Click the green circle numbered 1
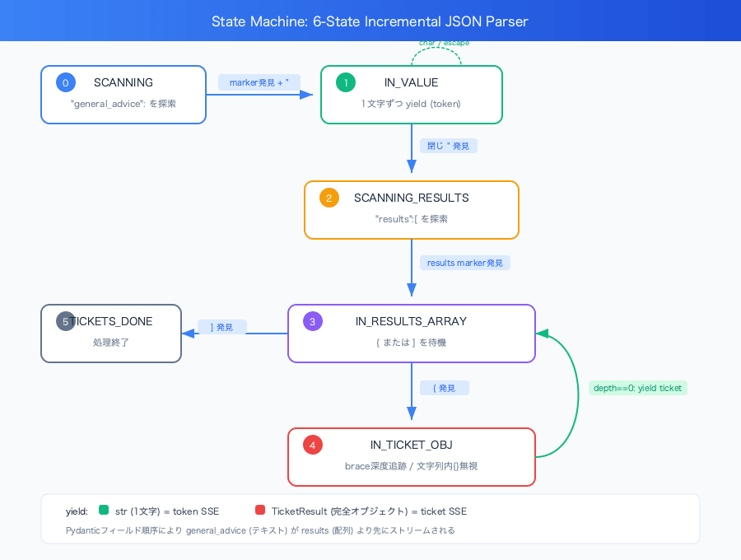The width and height of the screenshot is (741, 560). coord(346,82)
